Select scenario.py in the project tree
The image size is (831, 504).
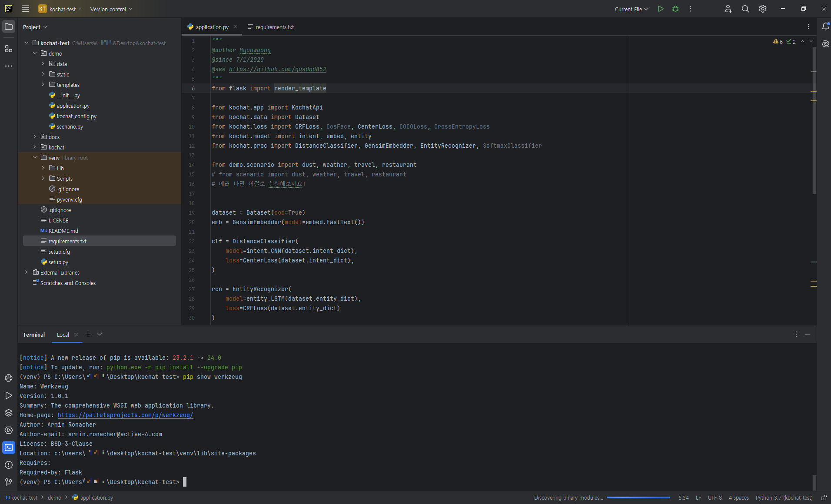tap(70, 126)
